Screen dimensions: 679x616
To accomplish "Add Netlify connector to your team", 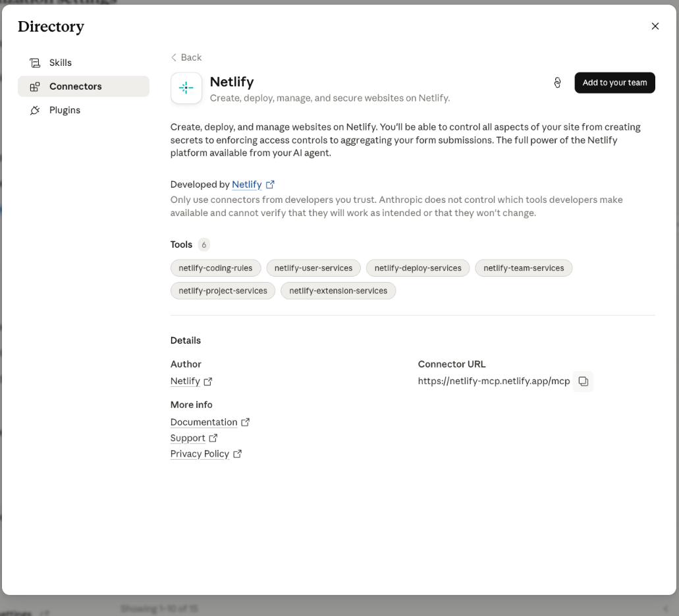I will [x=614, y=83].
